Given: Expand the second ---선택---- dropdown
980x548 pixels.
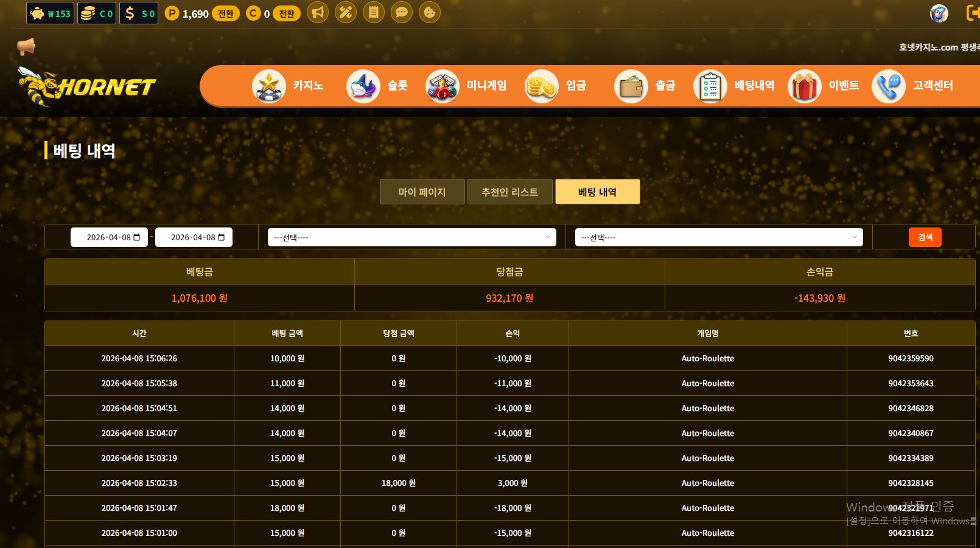Looking at the screenshot, I should 718,237.
